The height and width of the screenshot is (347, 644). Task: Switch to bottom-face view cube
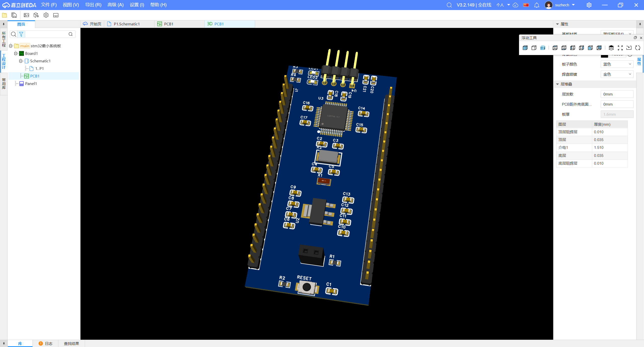coord(564,48)
